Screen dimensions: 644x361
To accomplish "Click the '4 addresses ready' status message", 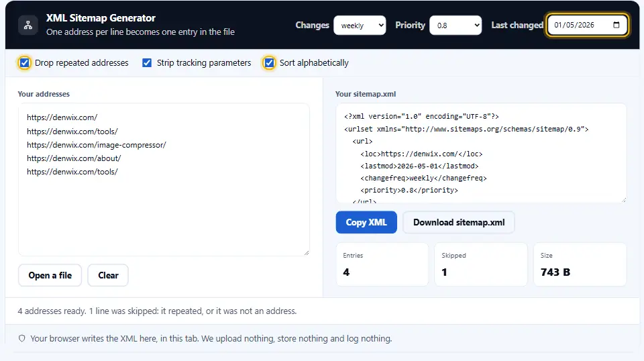I will click(x=157, y=311).
